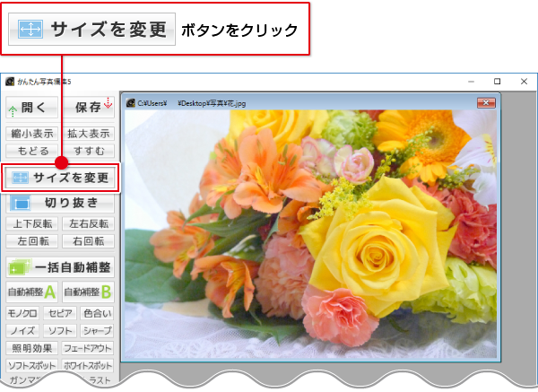
Task: Click the 開く (Open) button
Action: (x=32, y=108)
